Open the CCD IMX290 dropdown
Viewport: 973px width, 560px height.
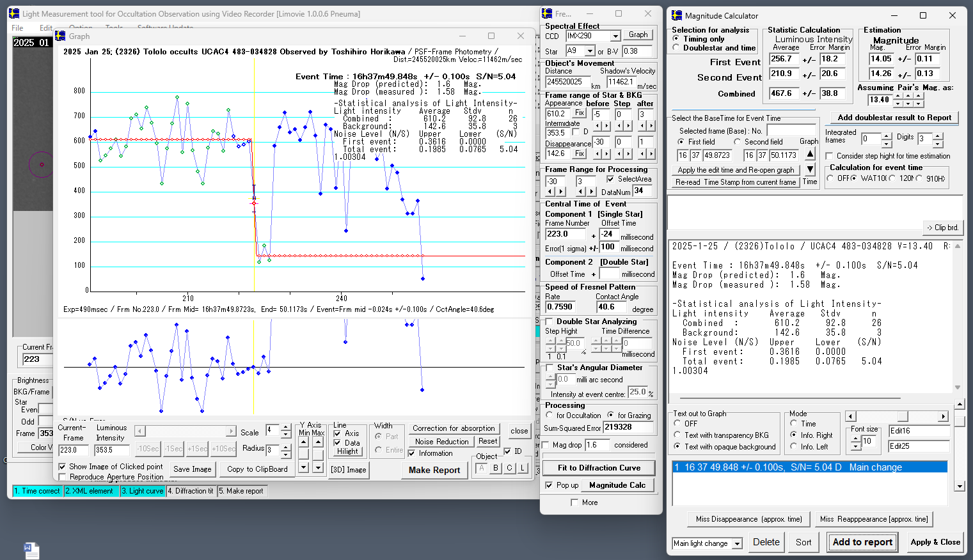click(615, 36)
